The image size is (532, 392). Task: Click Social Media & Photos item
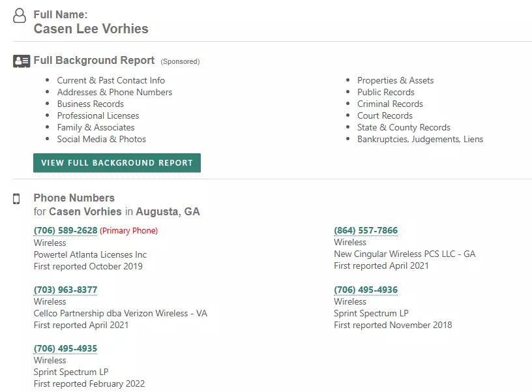click(101, 139)
